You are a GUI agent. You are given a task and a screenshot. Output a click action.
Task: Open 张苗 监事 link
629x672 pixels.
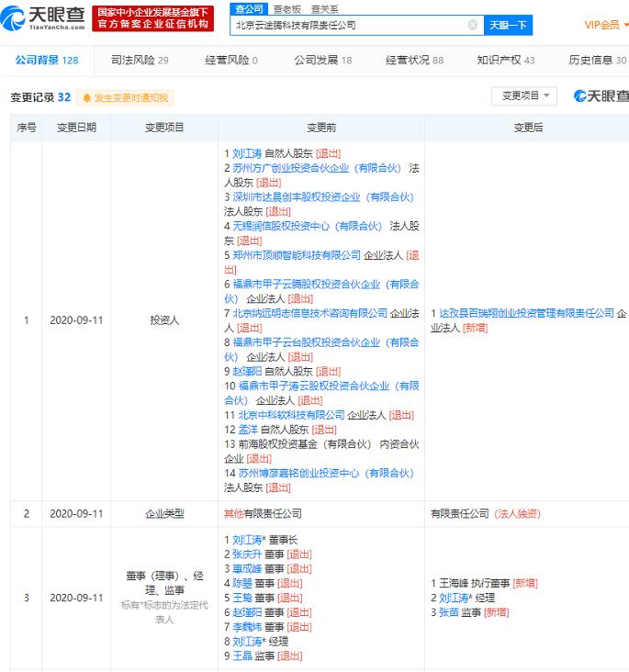(x=449, y=612)
